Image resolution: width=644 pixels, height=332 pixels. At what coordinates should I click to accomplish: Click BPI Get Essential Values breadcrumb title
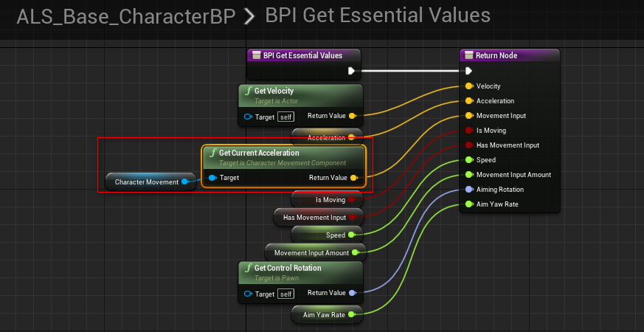(376, 15)
